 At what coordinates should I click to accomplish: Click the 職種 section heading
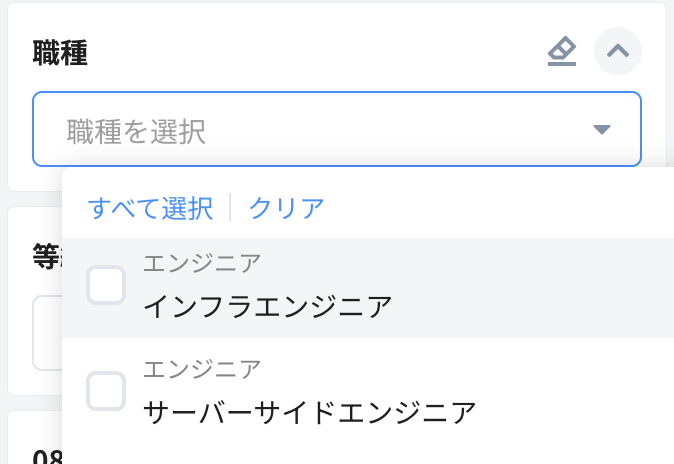click(x=60, y=53)
